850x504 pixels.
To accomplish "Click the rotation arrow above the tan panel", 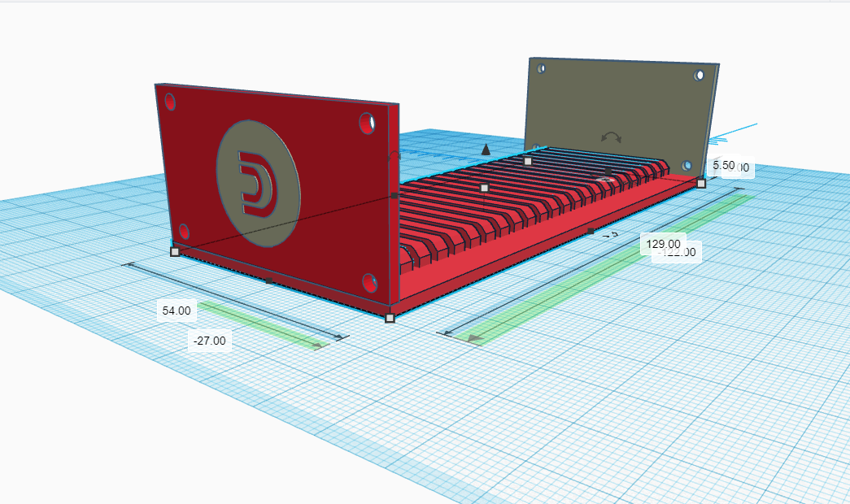I will 610,137.
